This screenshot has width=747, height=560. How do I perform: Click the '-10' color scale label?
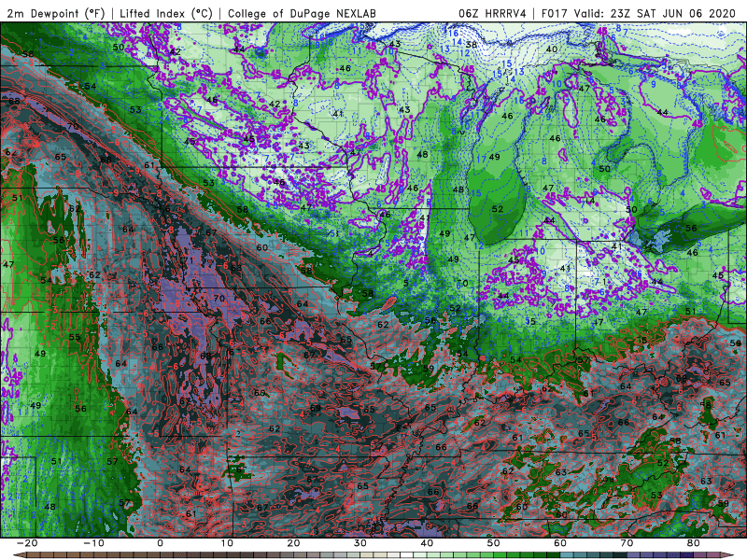click(93, 543)
